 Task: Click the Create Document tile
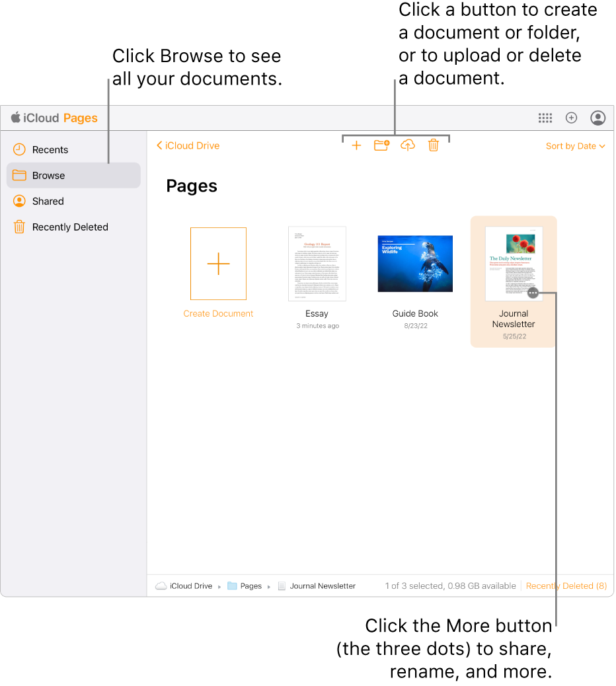tap(218, 264)
